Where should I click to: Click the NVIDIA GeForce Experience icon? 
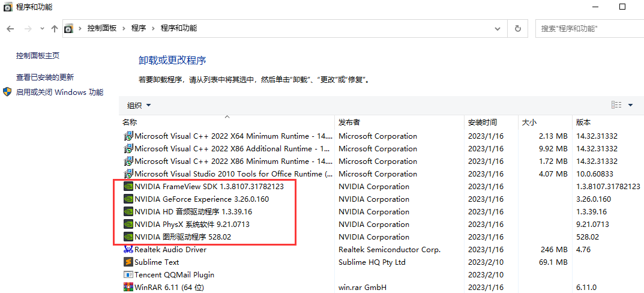128,199
